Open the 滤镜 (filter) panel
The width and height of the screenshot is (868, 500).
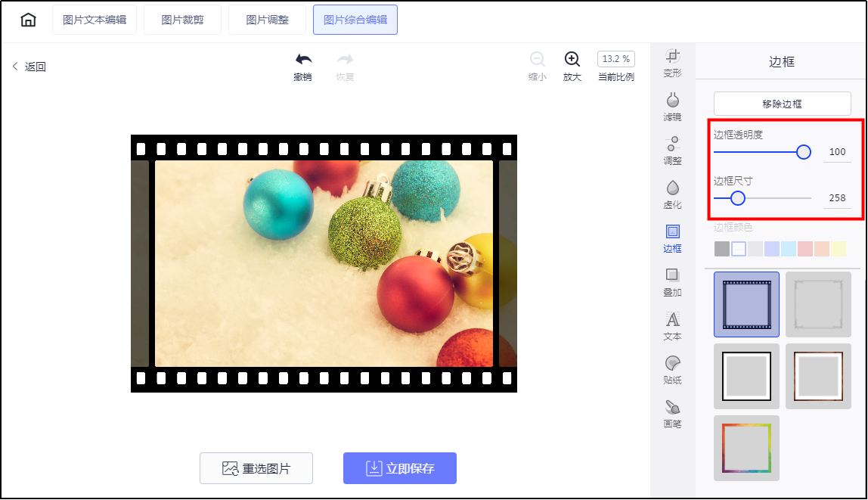[672, 107]
